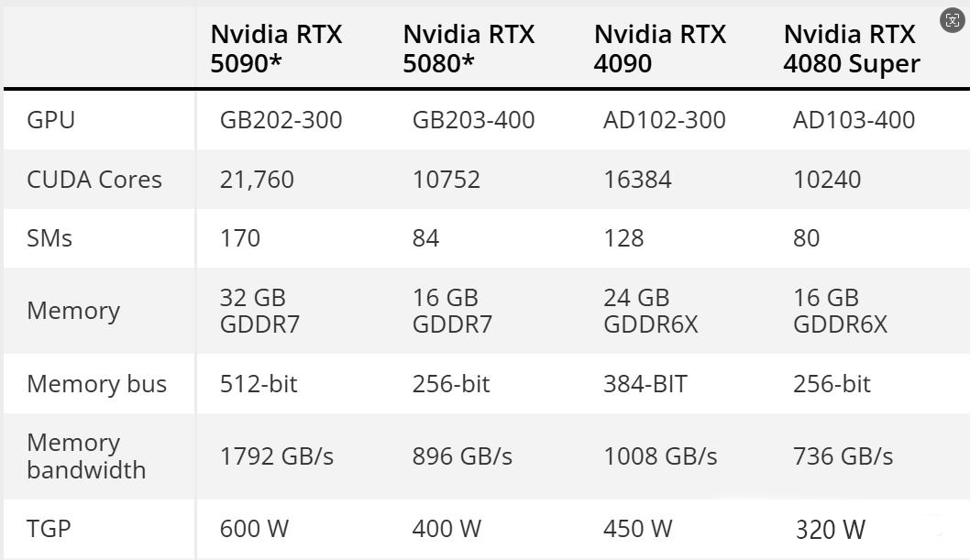Click the 16384 CUDA cores value

[x=637, y=180]
